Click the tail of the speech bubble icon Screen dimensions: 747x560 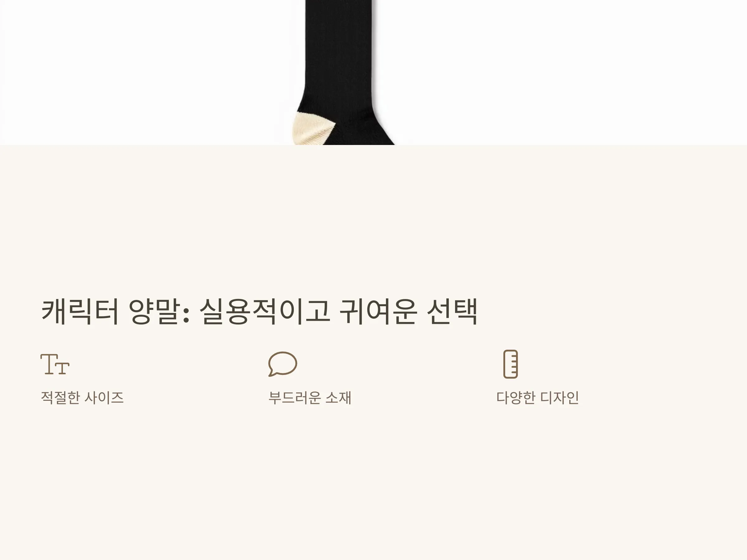click(x=272, y=373)
